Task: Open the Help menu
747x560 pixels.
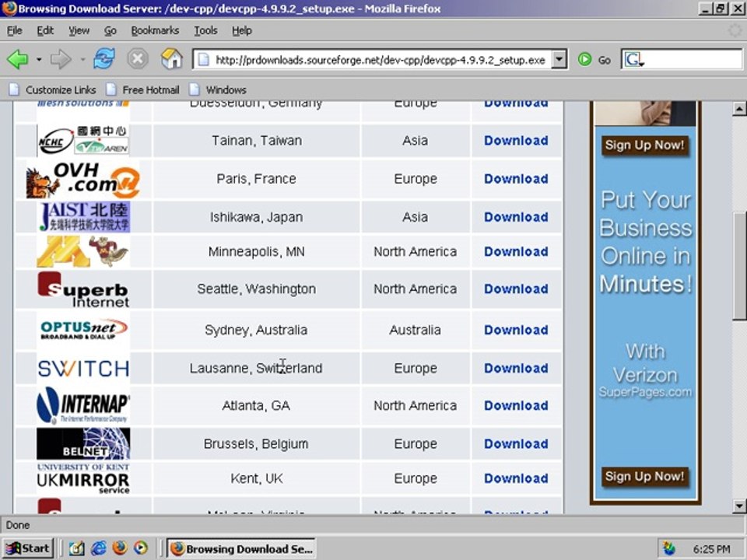Action: [x=241, y=30]
